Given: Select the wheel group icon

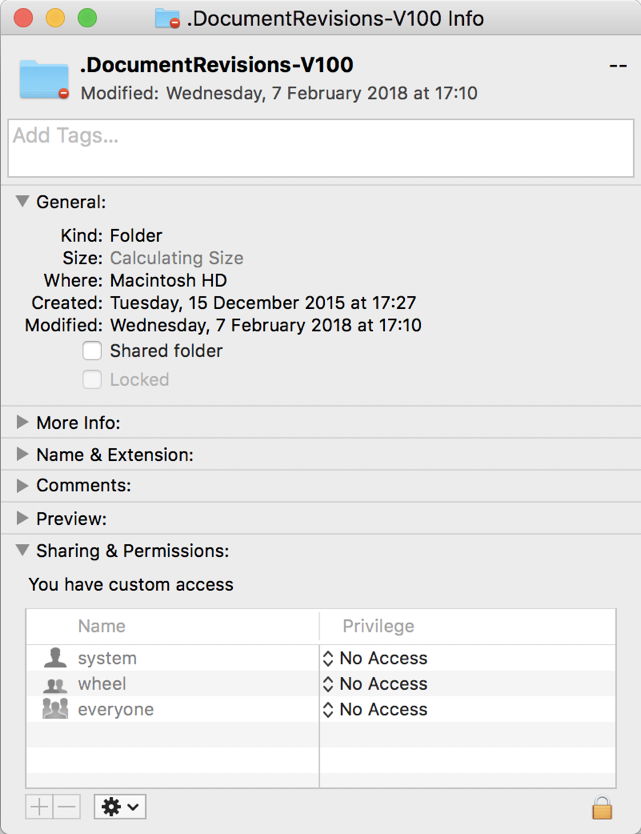Looking at the screenshot, I should tap(56, 684).
